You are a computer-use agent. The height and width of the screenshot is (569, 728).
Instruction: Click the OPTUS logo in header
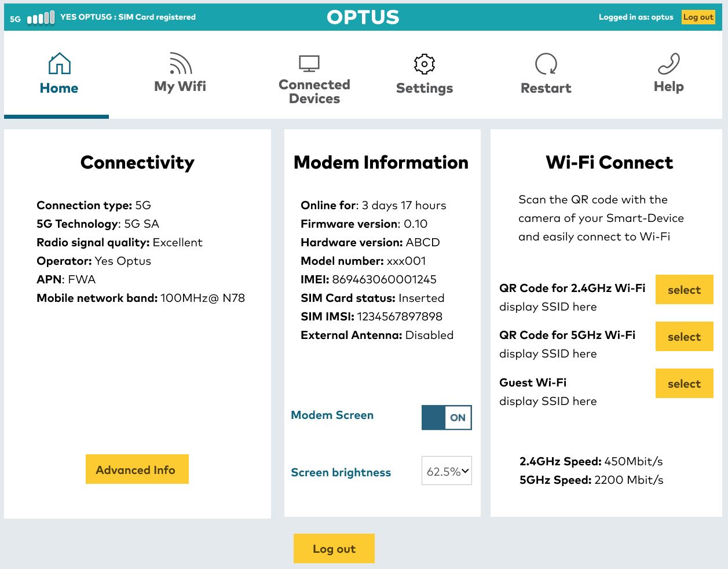[x=363, y=17]
